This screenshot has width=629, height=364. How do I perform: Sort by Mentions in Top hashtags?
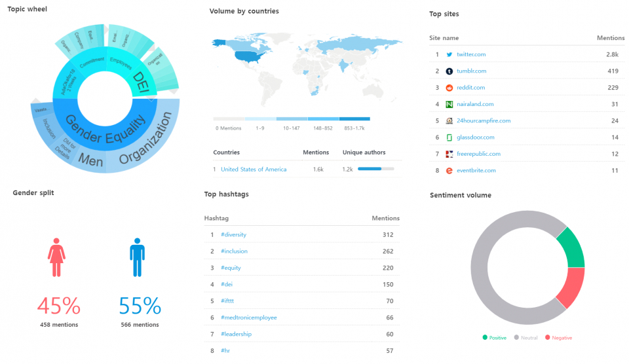pos(385,218)
